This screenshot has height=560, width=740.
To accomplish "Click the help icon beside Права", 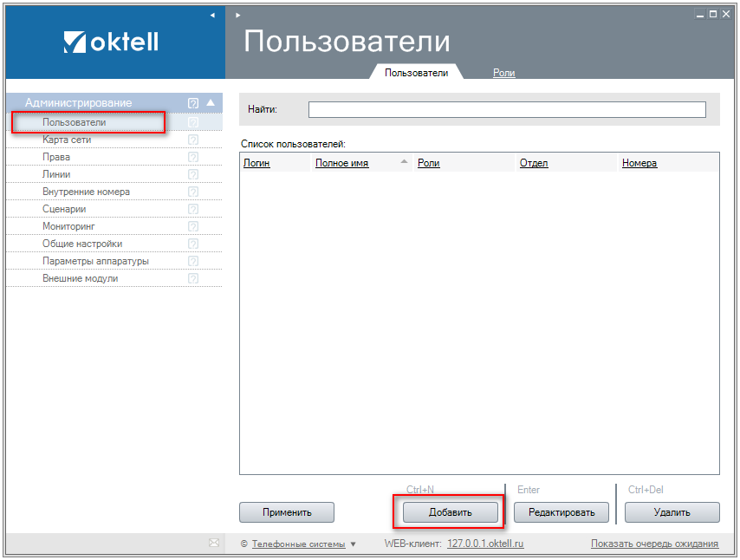I will click(x=193, y=157).
